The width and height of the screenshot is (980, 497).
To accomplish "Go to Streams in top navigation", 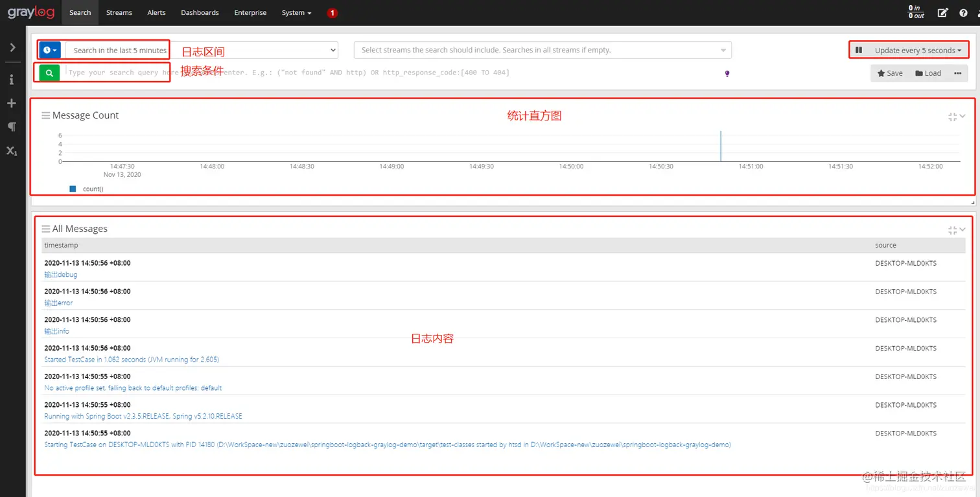I will click(119, 12).
